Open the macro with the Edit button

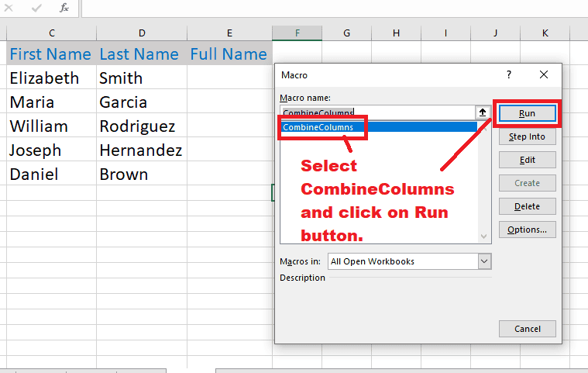(527, 160)
